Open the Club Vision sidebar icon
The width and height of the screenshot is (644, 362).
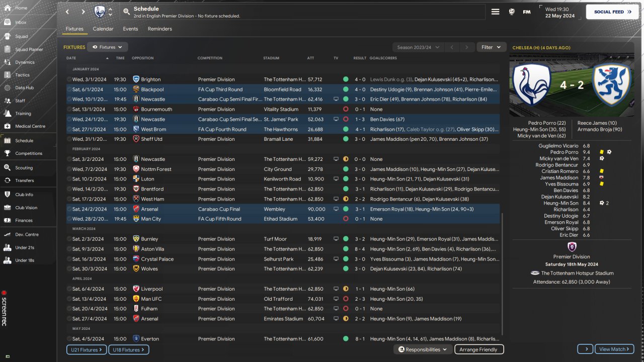tap(7, 208)
